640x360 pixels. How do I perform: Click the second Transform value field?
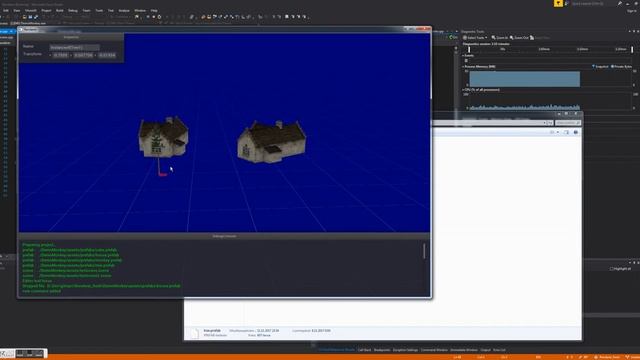pos(83,55)
